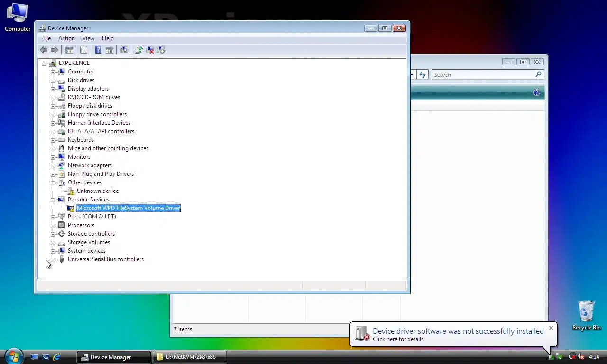
Task: Launch Internet Explorer from quick launch
Action: (x=56, y=357)
